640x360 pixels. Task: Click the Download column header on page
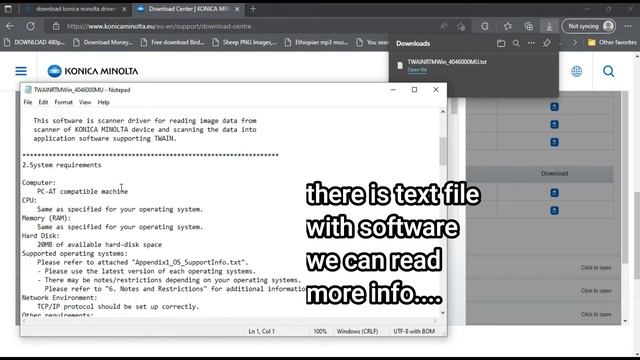click(x=554, y=173)
